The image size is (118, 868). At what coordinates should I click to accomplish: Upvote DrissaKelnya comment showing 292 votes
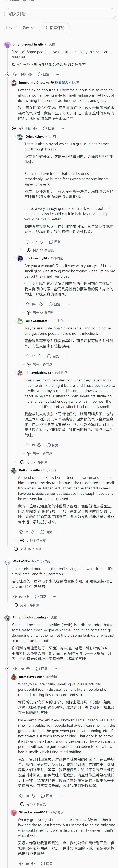(28, 242)
